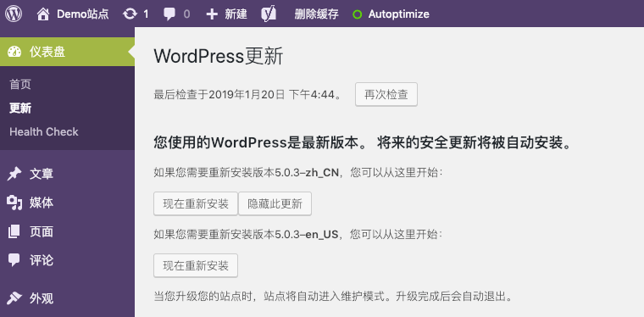This screenshot has width=644, height=317.
Task: Click the media icon next to 媒体
Action: (14, 203)
